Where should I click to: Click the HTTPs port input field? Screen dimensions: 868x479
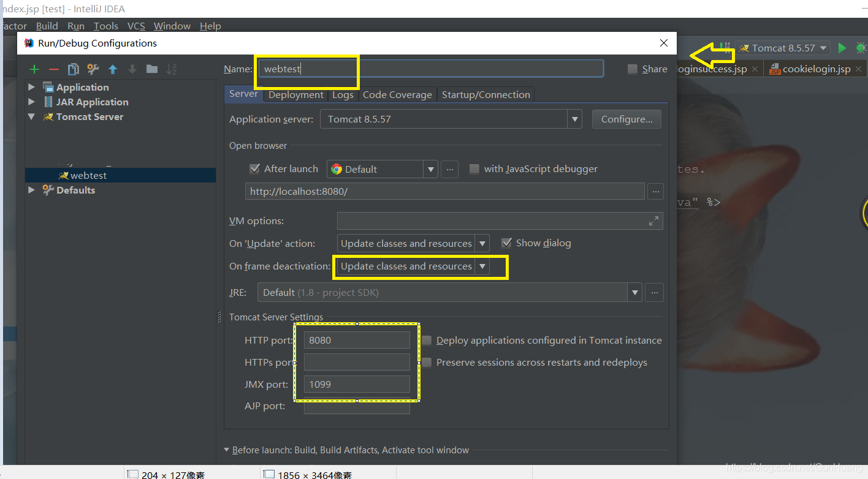357,362
